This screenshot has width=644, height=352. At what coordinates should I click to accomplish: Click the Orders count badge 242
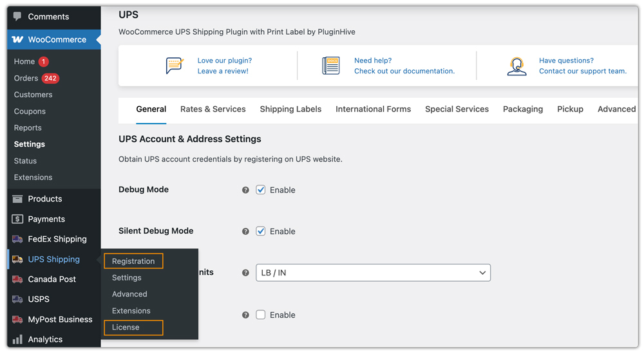coord(50,79)
